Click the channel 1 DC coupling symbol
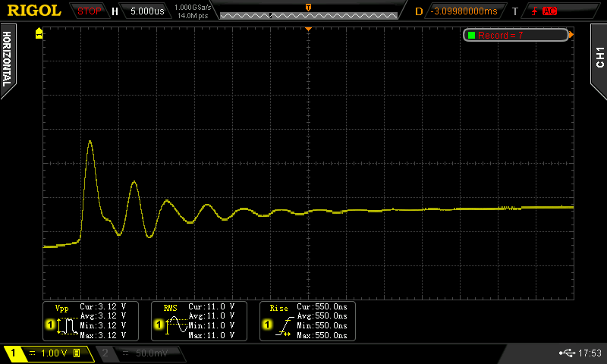 click(x=32, y=353)
